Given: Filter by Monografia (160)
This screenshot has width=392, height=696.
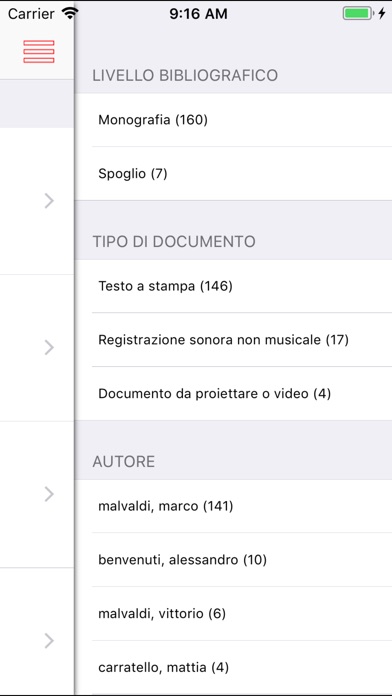Looking at the screenshot, I should pos(234,120).
